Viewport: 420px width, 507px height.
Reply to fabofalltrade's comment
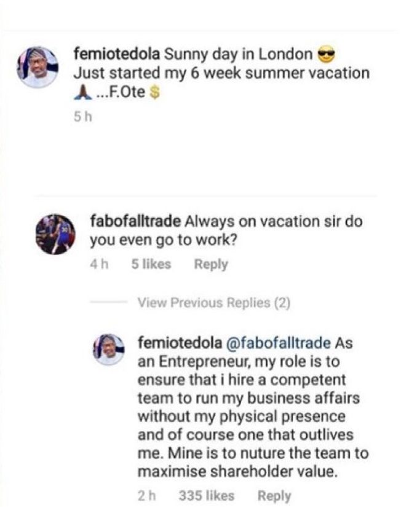click(x=211, y=264)
